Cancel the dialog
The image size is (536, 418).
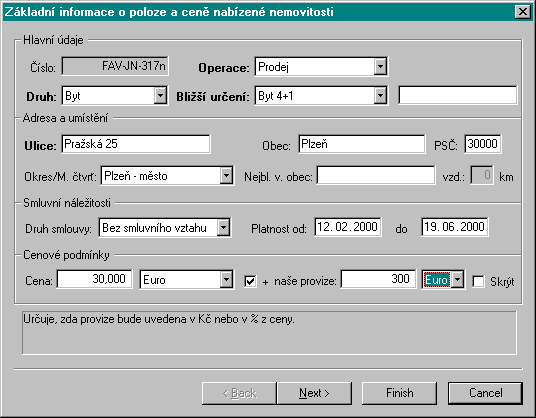point(485,393)
